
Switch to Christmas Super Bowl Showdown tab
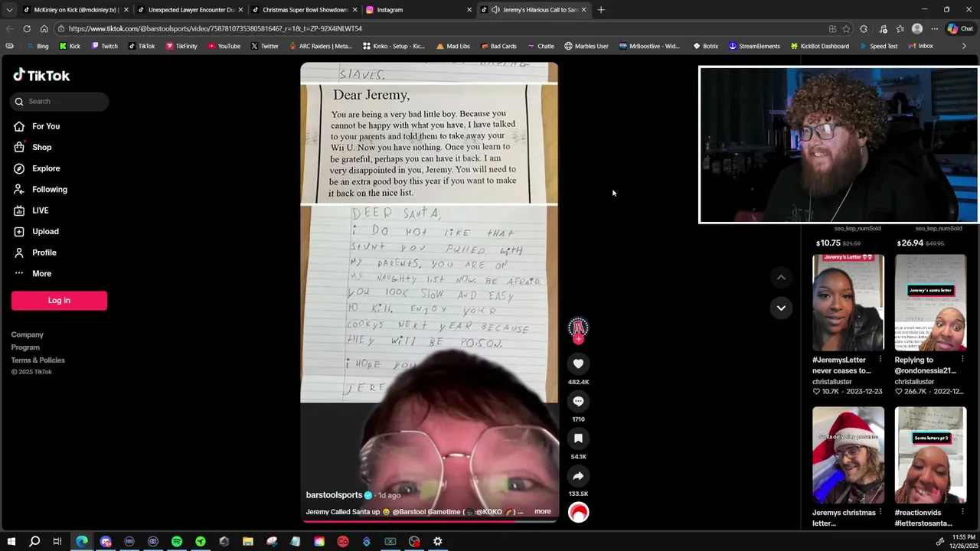305,10
